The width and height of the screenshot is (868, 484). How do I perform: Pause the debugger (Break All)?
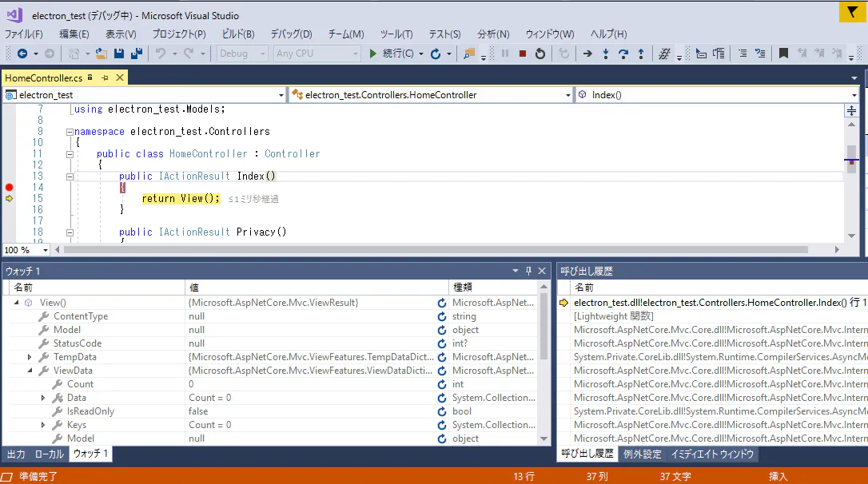[x=505, y=54]
